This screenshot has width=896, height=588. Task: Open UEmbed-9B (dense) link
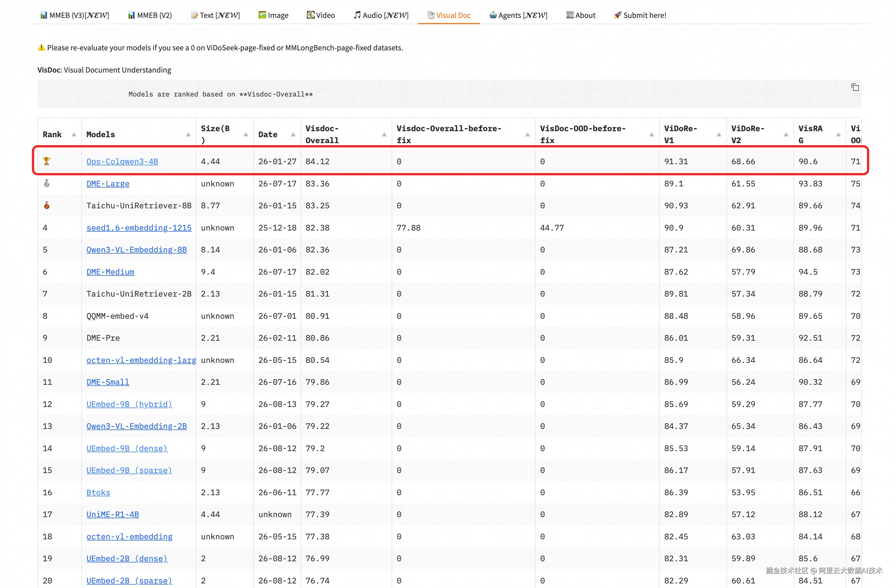click(x=127, y=448)
